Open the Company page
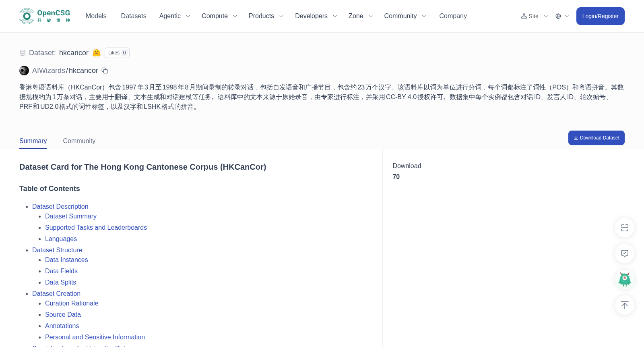The width and height of the screenshot is (644, 347). [453, 16]
